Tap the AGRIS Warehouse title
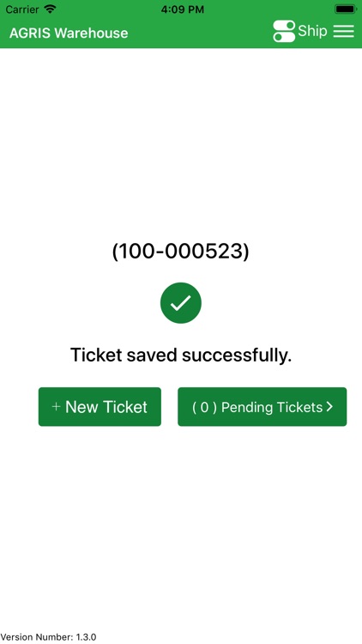 69,33
